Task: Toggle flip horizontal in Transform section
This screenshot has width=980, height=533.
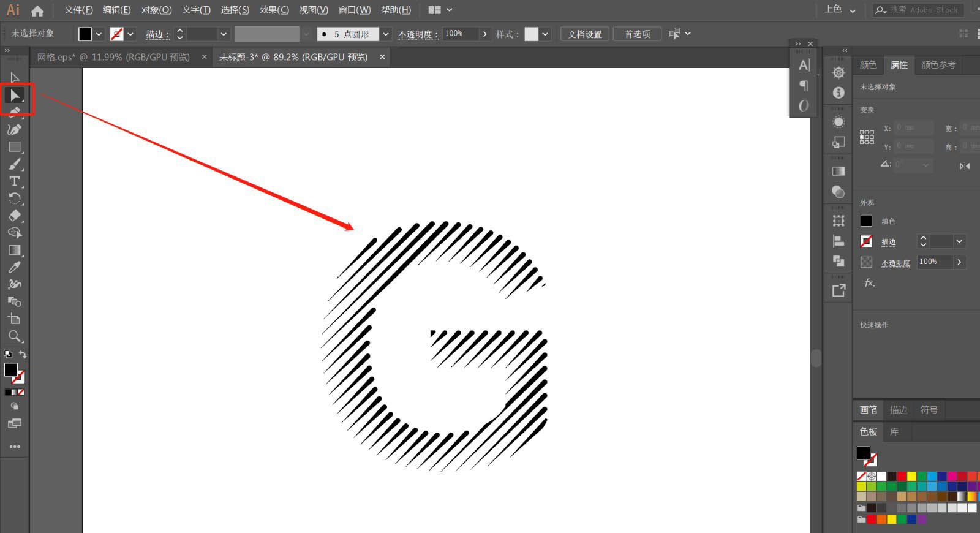Action: pyautogui.click(x=965, y=166)
